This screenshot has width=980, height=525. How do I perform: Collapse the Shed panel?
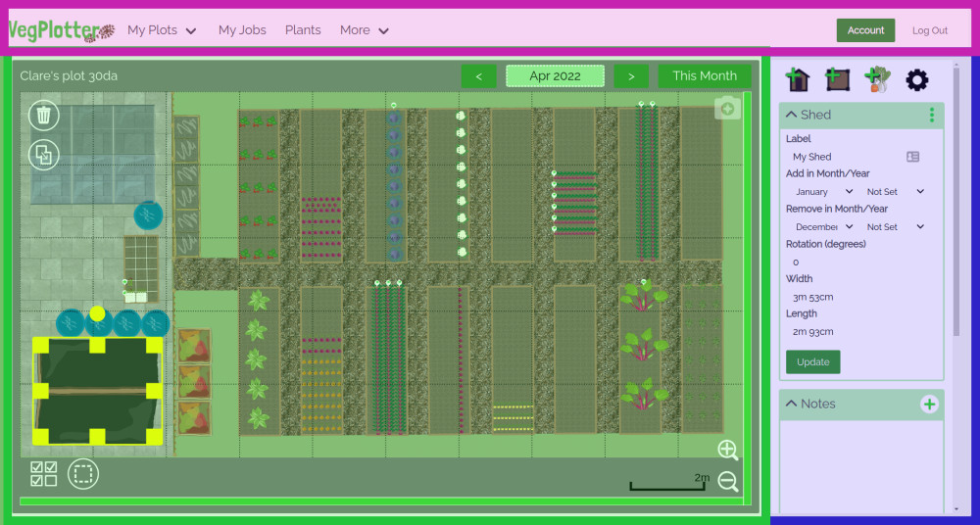[x=792, y=115]
